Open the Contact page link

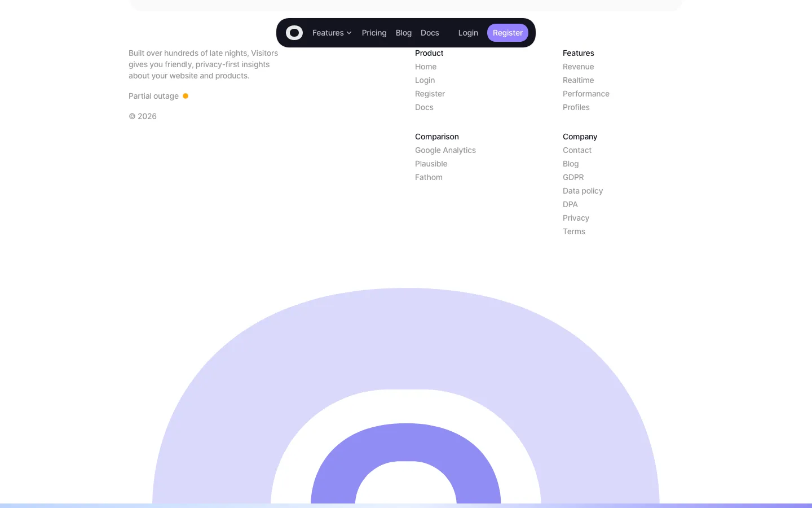(x=577, y=150)
